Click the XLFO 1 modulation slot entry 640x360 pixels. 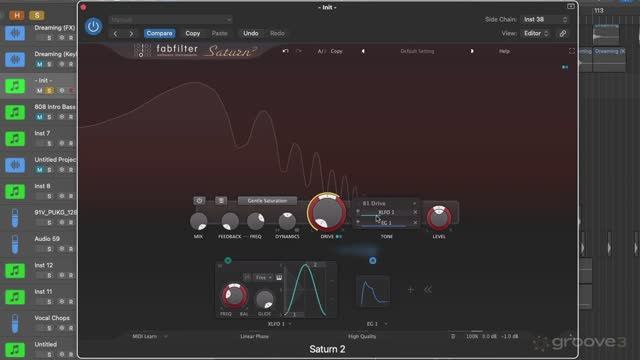click(387, 212)
